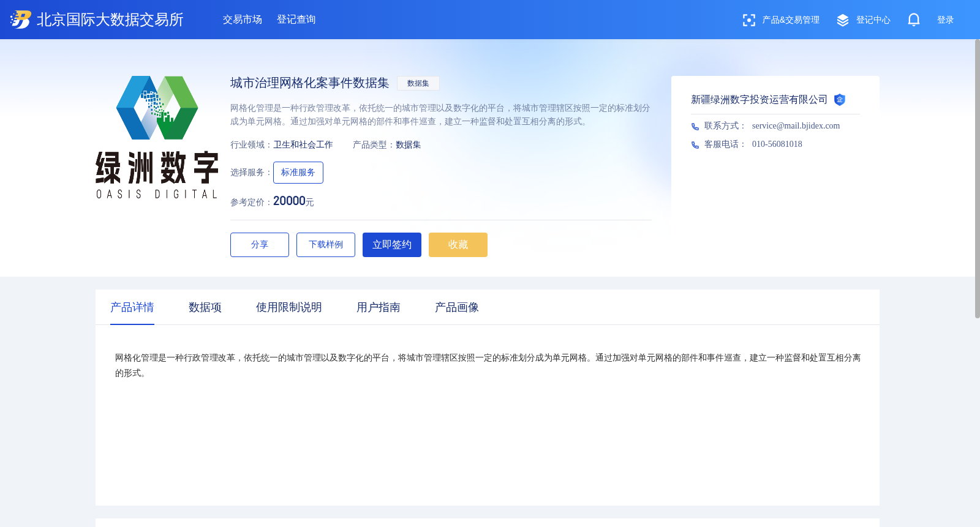Viewport: 980px width, 527px height.
Task: Click the page vertical scrollbar
Action: [x=977, y=179]
